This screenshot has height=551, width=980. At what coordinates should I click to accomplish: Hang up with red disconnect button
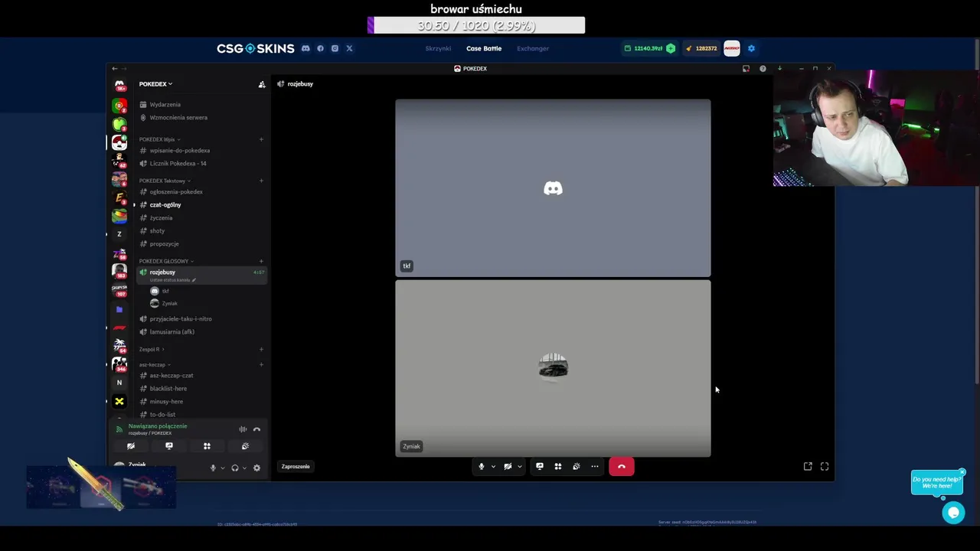[x=622, y=466]
